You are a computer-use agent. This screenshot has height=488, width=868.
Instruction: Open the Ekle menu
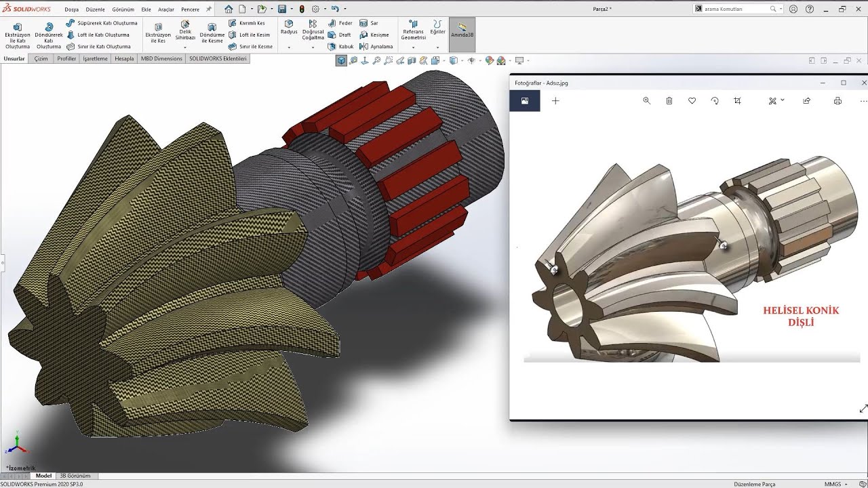click(x=146, y=9)
